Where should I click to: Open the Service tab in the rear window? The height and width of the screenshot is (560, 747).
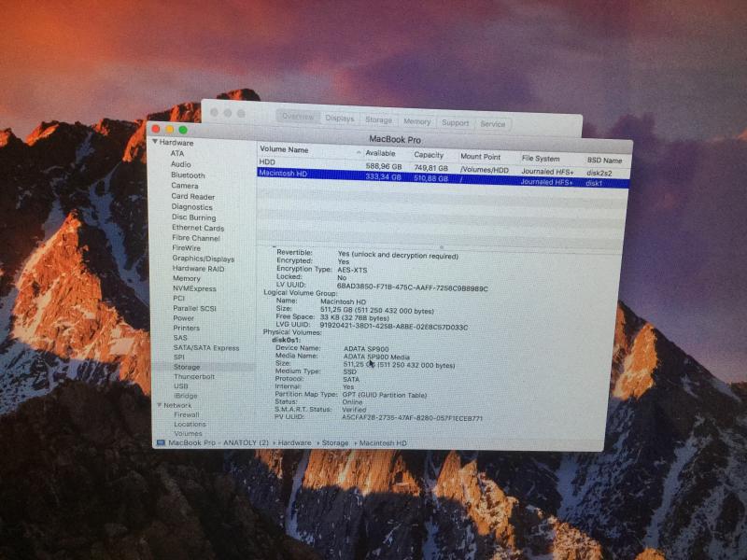[493, 124]
